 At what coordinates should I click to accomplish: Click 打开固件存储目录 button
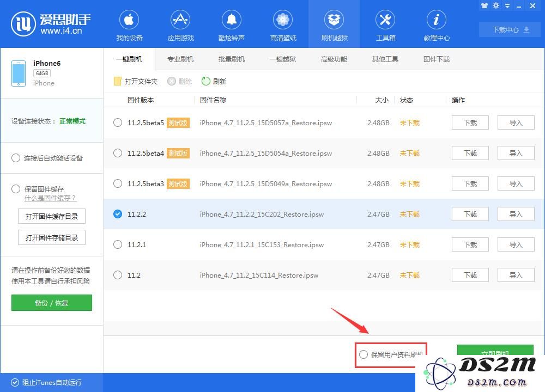[x=52, y=238]
